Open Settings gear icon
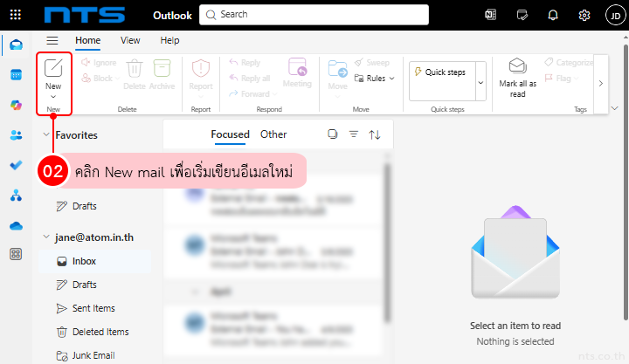 pyautogui.click(x=584, y=15)
